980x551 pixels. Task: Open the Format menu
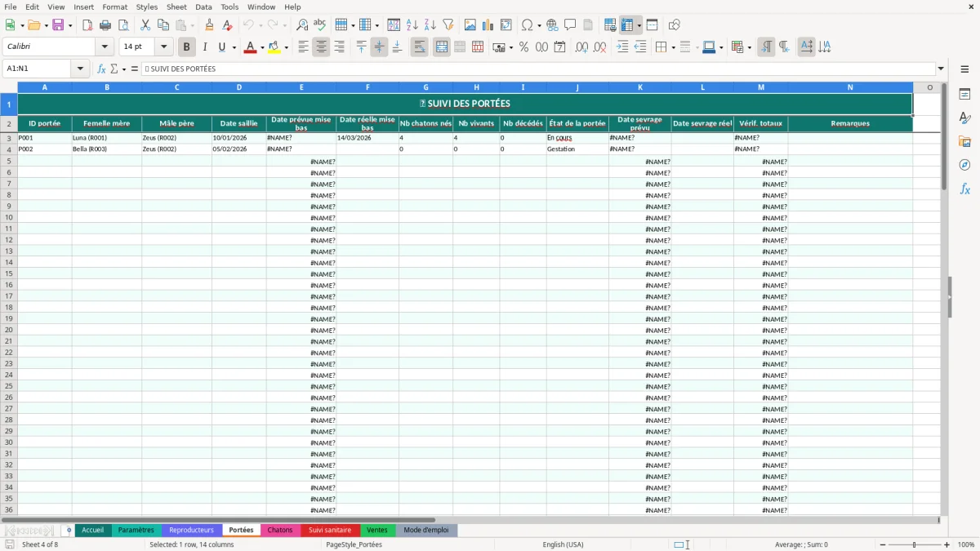point(114,7)
